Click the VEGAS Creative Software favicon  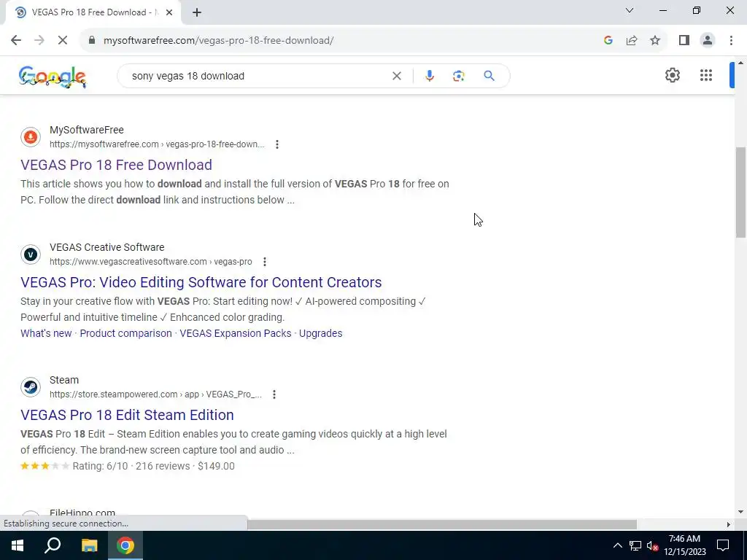click(x=31, y=254)
